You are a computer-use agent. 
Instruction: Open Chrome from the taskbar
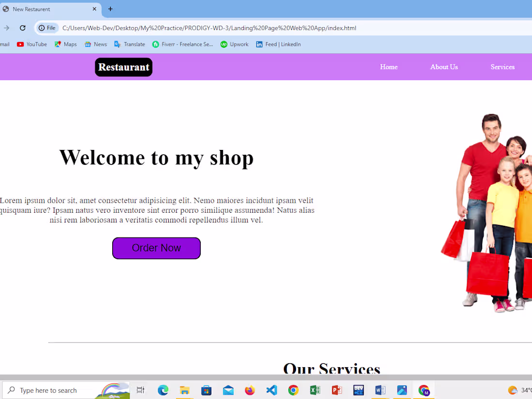(x=293, y=390)
